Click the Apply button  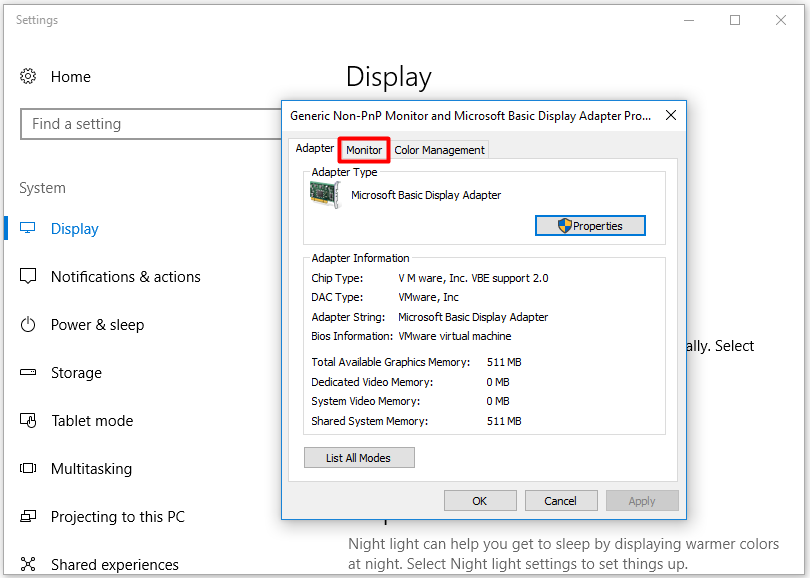641,500
